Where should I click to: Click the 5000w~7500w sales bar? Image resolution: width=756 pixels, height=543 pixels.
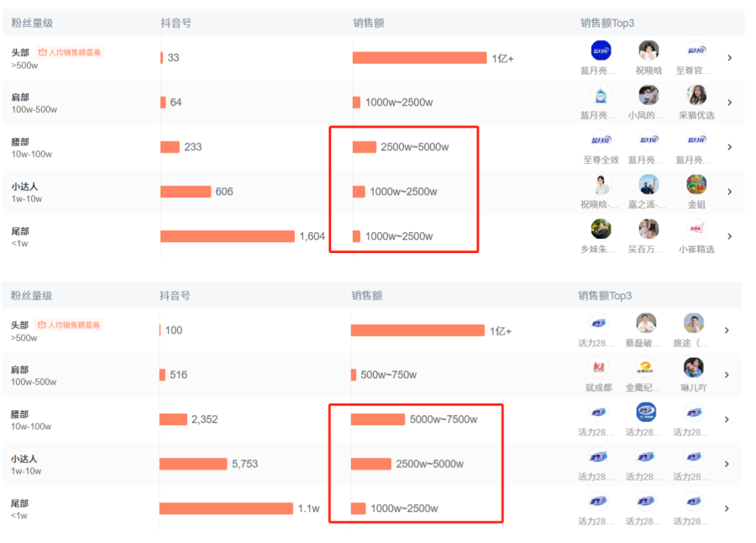pyautogui.click(x=378, y=419)
